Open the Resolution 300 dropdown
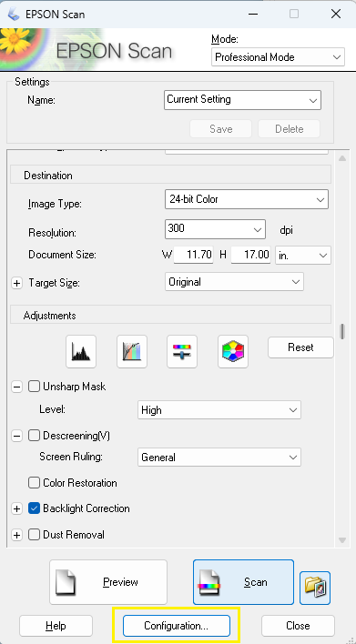Image resolution: width=356 pixels, height=644 pixels. [215, 229]
